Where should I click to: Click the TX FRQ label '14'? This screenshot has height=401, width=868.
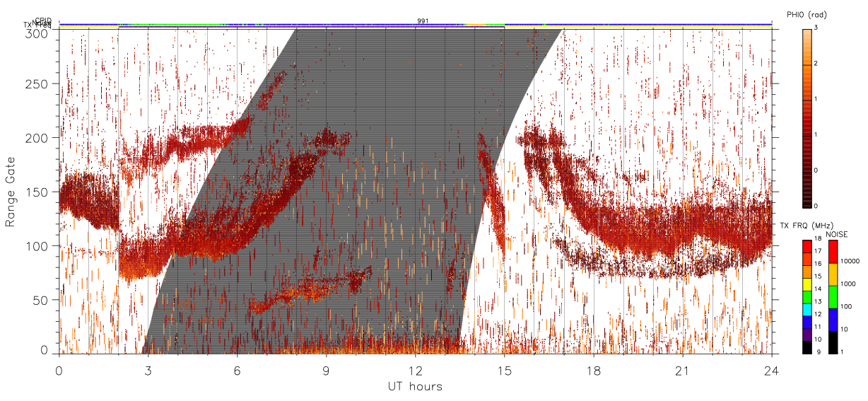[817, 289]
